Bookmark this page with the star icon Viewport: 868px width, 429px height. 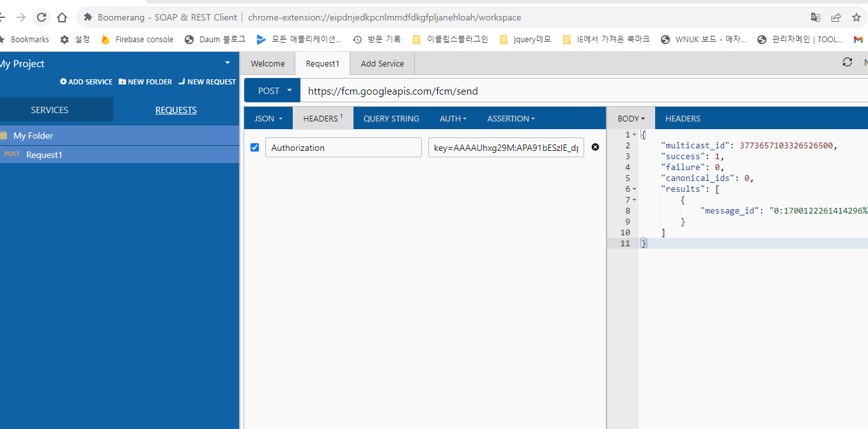[x=856, y=17]
